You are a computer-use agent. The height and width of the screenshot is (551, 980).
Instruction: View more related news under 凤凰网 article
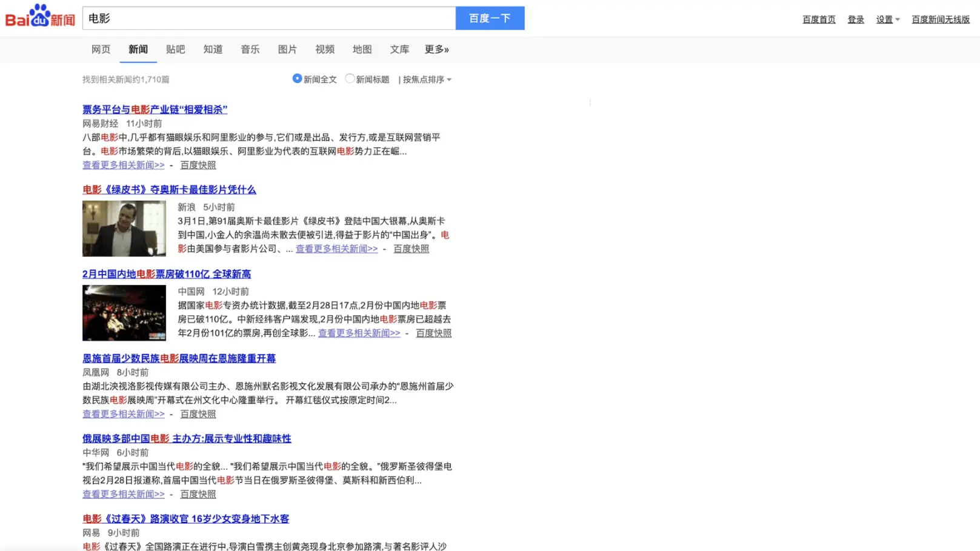[x=124, y=414]
